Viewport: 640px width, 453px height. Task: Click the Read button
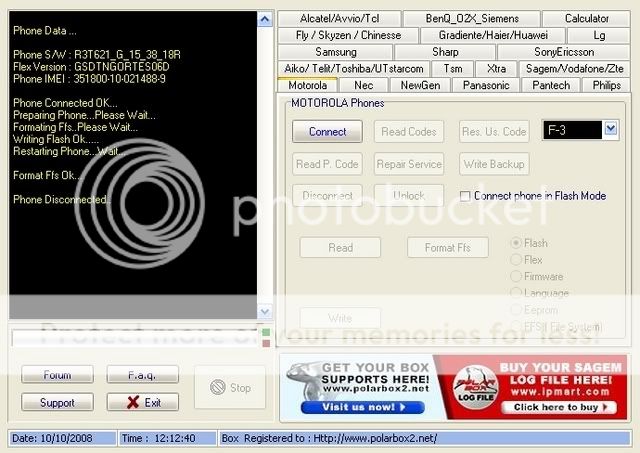pos(340,248)
